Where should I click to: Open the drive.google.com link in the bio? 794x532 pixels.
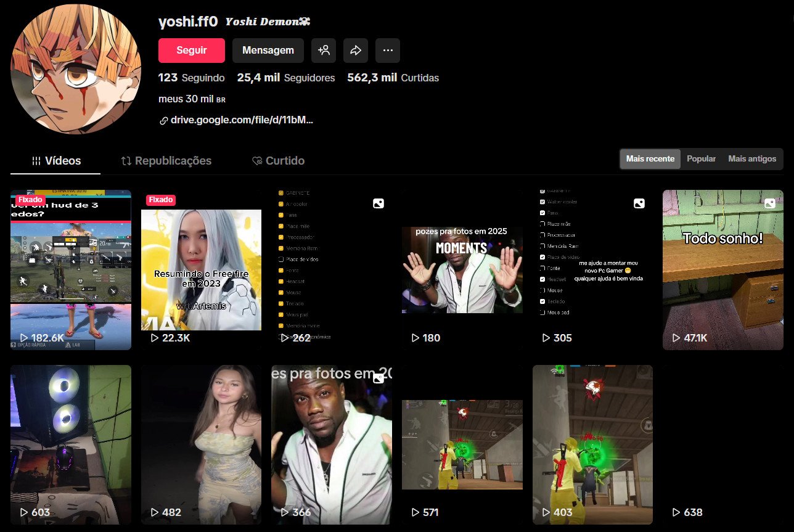pos(242,120)
